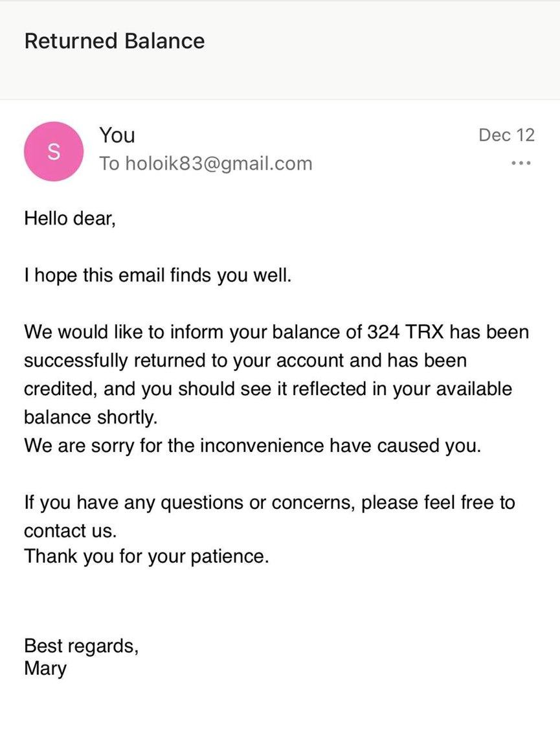560x735 pixels.
Task: Open the three-dot more options menu
Action: coord(521,164)
